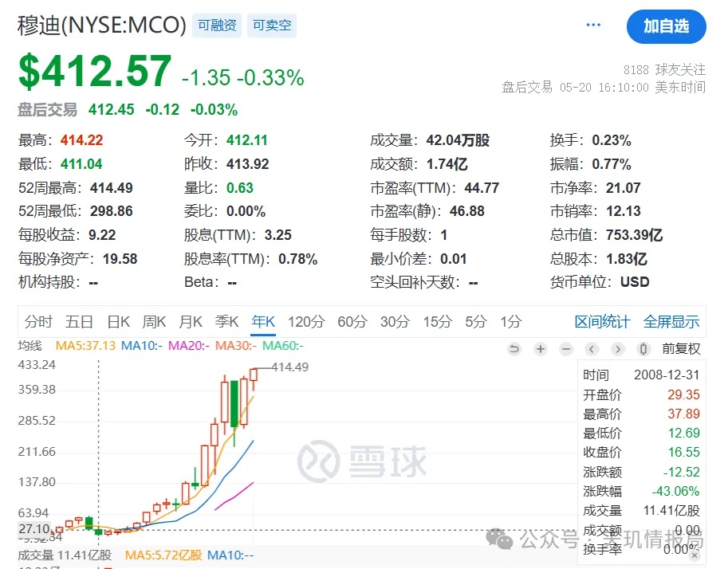Click the 涨跌幅 -43.06% tooltip row

tap(641, 491)
